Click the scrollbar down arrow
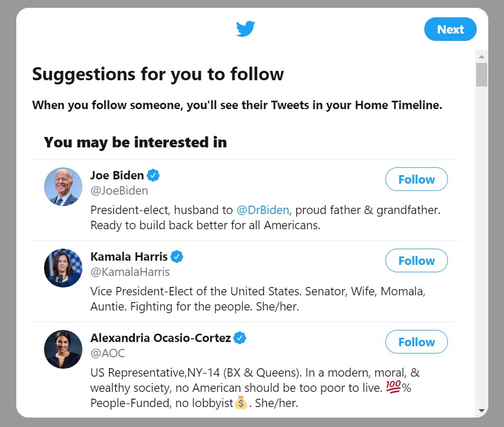Screen dimensions: 504x427 [481, 410]
